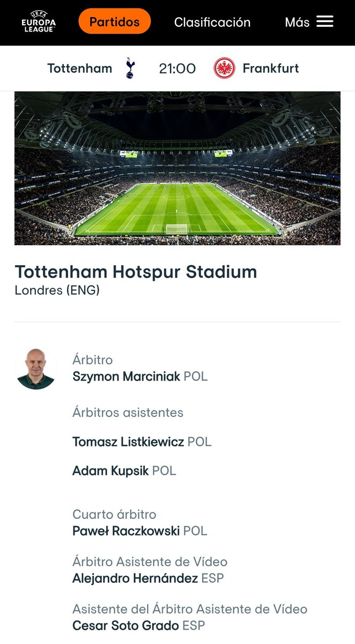
Task: Tap the Tottenham club crest
Action: click(130, 68)
